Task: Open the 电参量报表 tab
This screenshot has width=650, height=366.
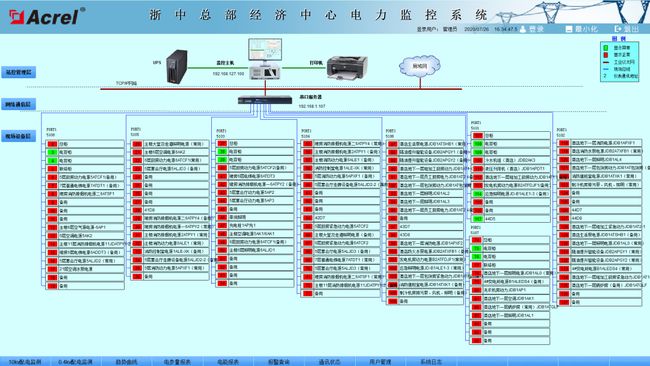Action: click(x=177, y=362)
